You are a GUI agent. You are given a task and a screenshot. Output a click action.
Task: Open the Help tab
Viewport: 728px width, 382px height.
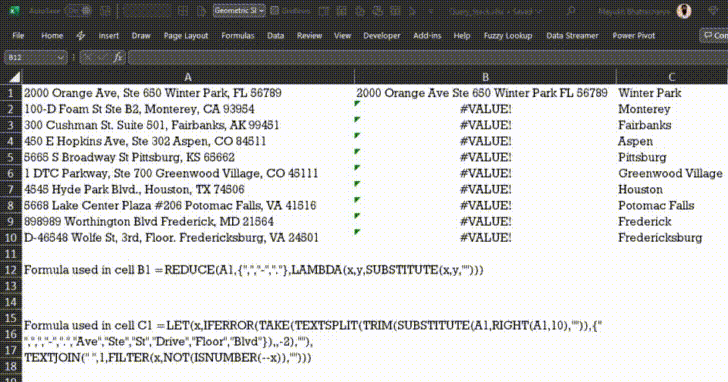462,36
